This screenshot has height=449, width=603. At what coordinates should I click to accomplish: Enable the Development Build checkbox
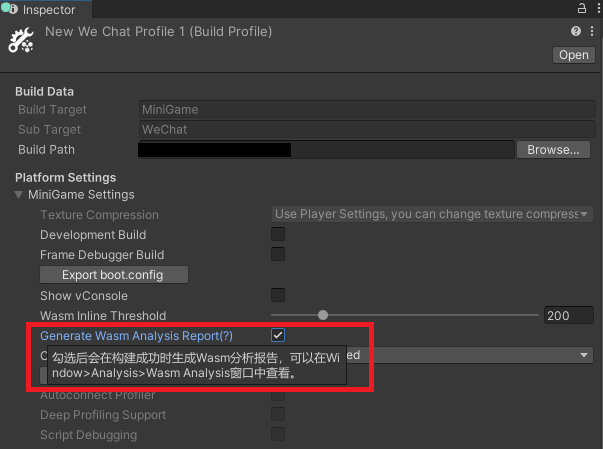(278, 235)
